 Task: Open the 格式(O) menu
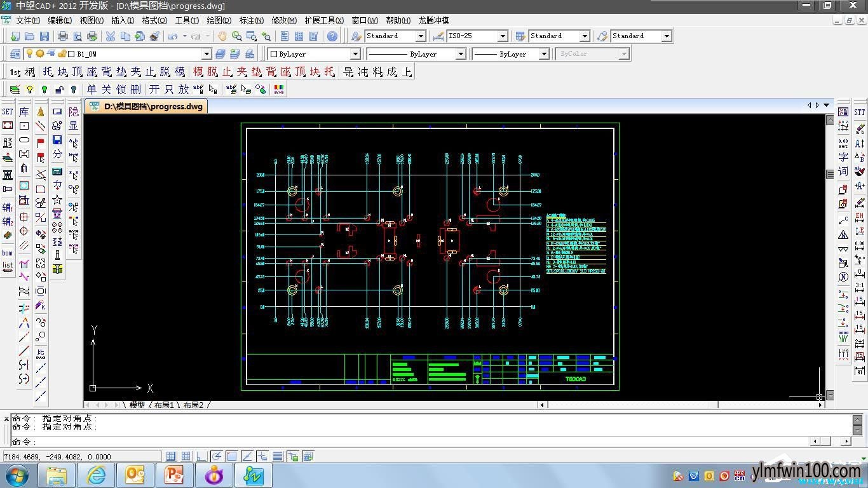tap(154, 20)
